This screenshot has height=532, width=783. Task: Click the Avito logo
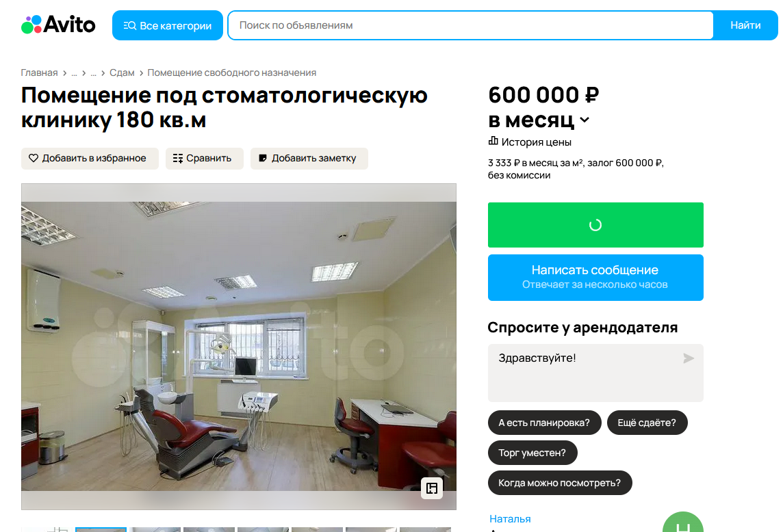tap(58, 25)
